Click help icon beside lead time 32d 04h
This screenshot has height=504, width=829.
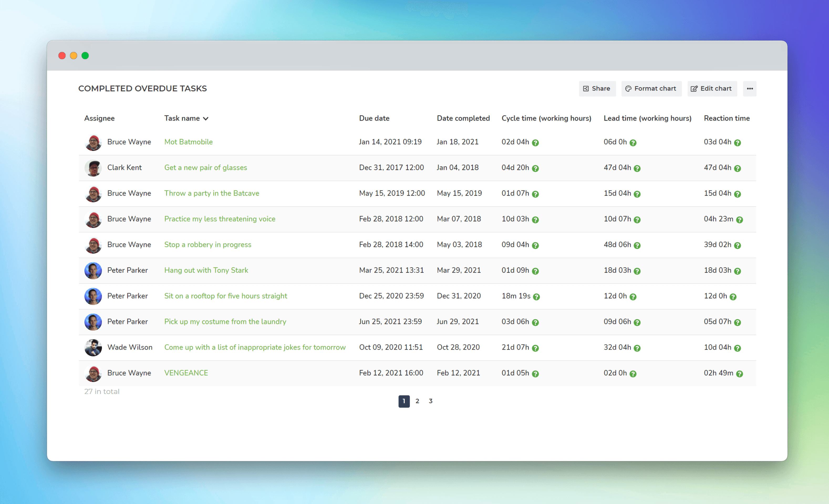637,348
